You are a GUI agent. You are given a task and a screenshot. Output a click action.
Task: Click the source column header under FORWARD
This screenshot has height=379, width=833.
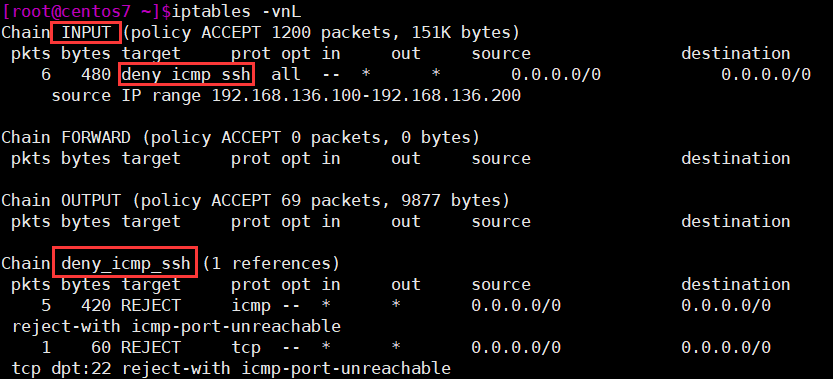click(x=501, y=158)
